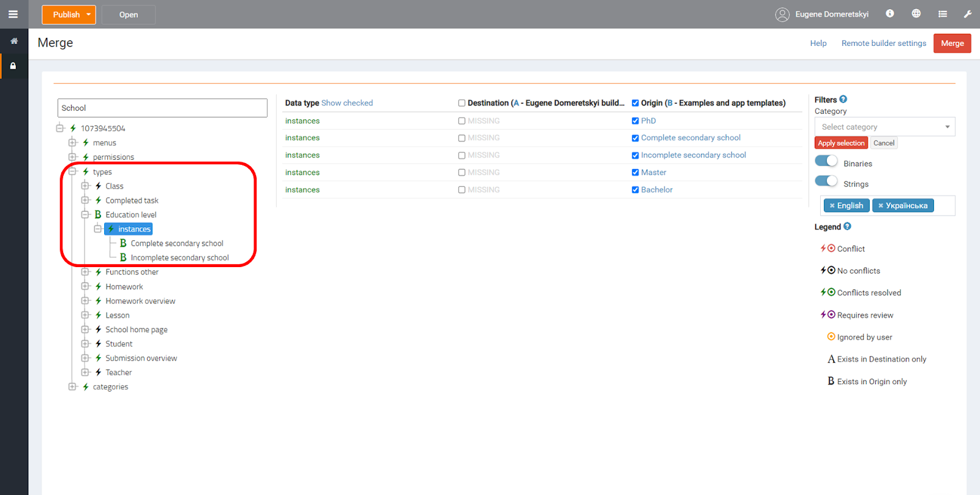Expand the permissions tree node
This screenshot has height=495, width=980.
click(72, 157)
